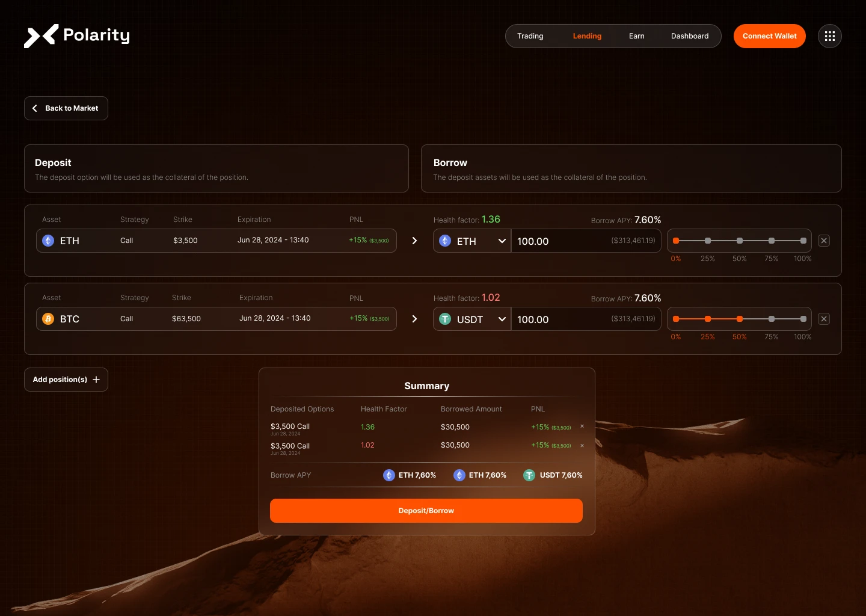Click the 25% label under ETH slider
Image resolution: width=866 pixels, height=616 pixels.
(x=708, y=259)
